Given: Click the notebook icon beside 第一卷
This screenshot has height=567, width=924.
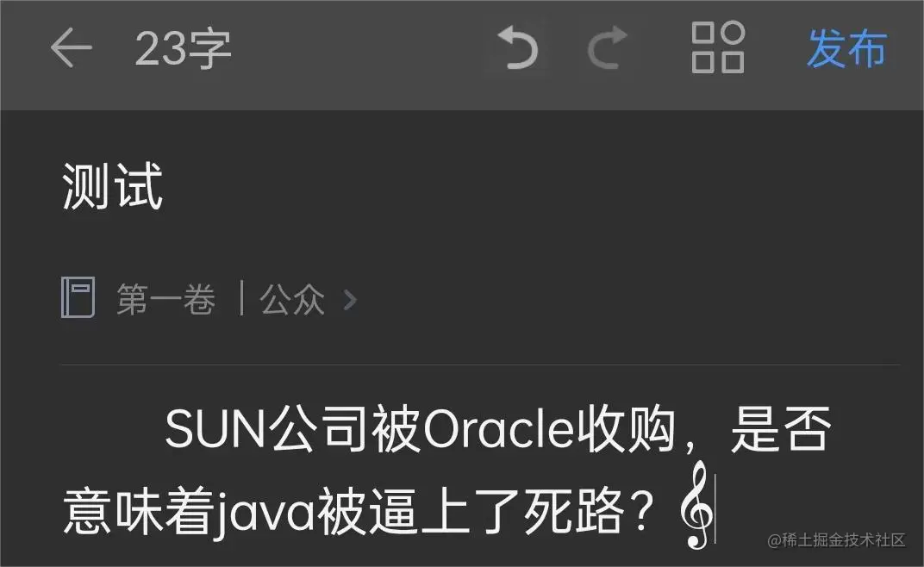Looking at the screenshot, I should point(78,297).
